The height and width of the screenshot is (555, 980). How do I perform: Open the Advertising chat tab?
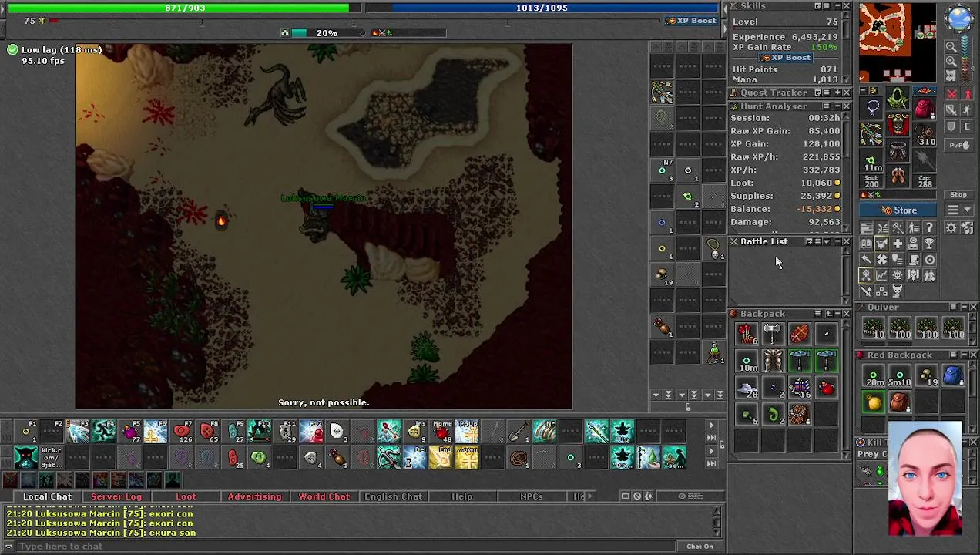click(254, 496)
